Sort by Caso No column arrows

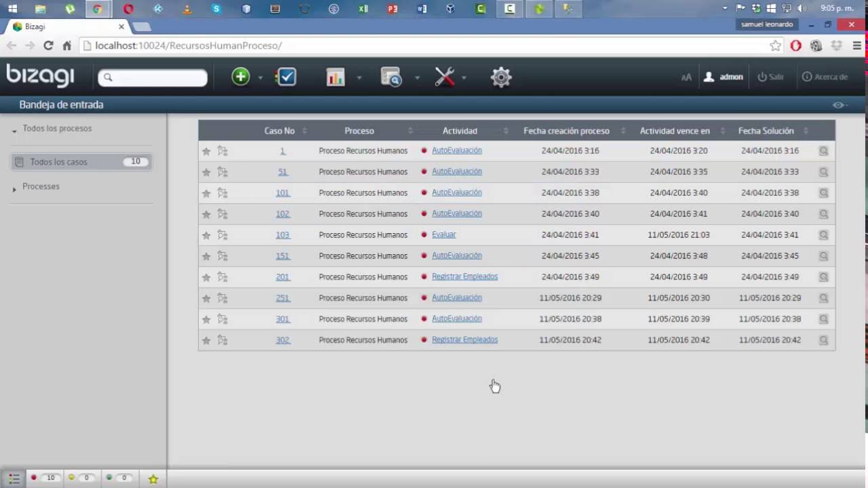coord(304,131)
